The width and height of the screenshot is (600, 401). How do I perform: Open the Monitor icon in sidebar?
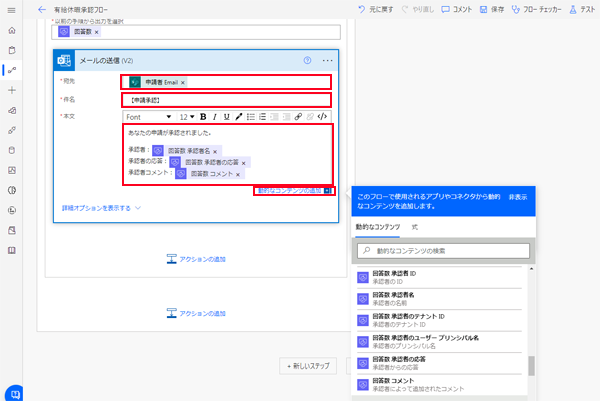[x=12, y=170]
